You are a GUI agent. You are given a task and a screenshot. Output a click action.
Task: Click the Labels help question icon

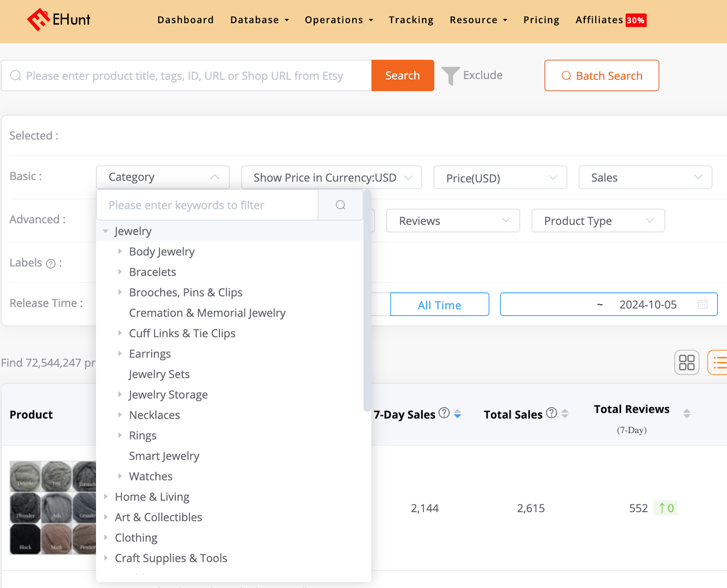[51, 264]
